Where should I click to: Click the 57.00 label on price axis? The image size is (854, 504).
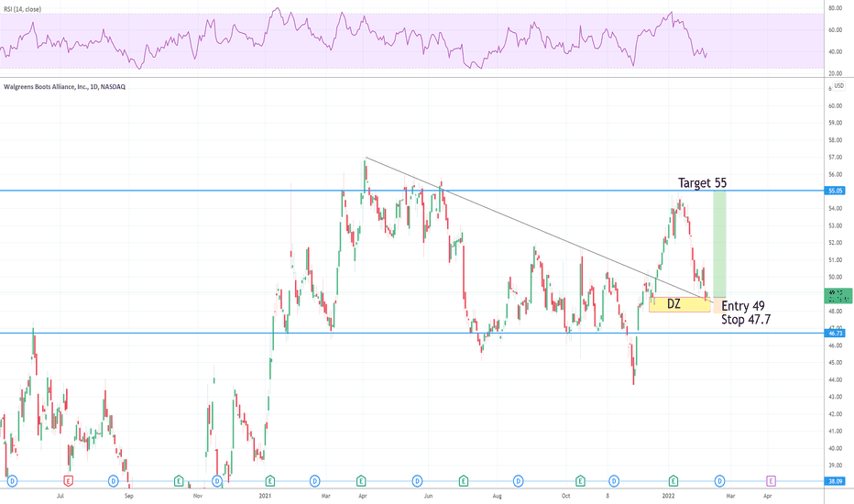835,157
